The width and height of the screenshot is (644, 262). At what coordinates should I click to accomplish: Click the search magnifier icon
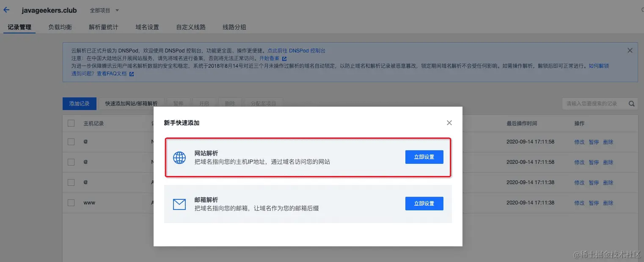tap(632, 103)
